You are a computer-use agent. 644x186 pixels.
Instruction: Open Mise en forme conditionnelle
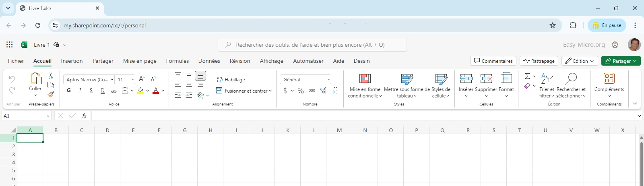point(365,85)
